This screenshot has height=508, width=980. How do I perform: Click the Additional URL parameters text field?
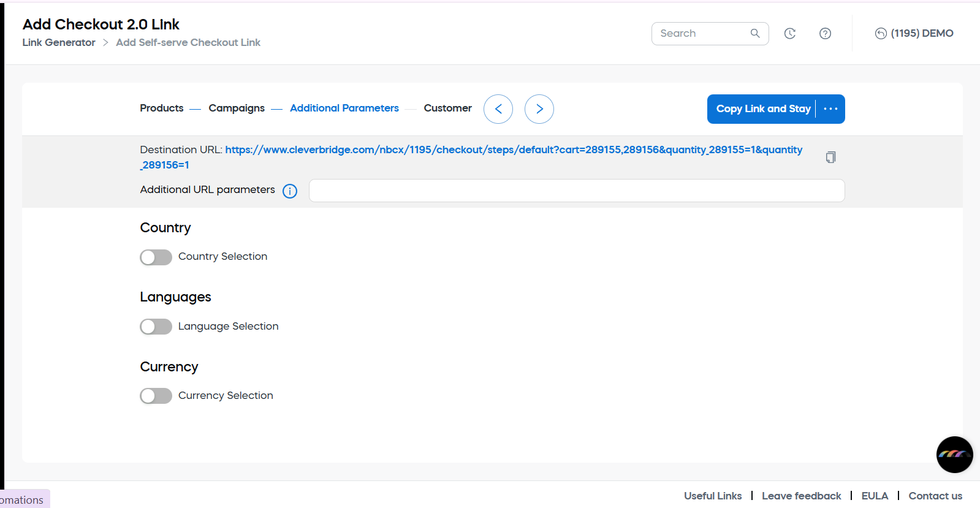click(576, 191)
